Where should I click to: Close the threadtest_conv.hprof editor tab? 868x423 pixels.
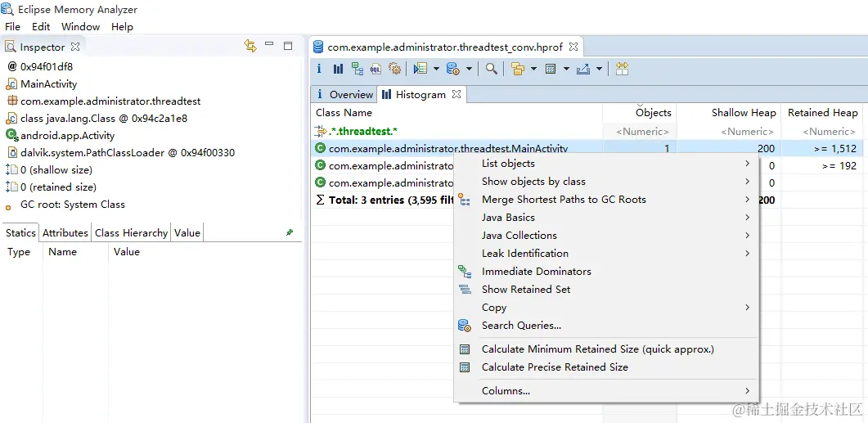pyautogui.click(x=573, y=47)
